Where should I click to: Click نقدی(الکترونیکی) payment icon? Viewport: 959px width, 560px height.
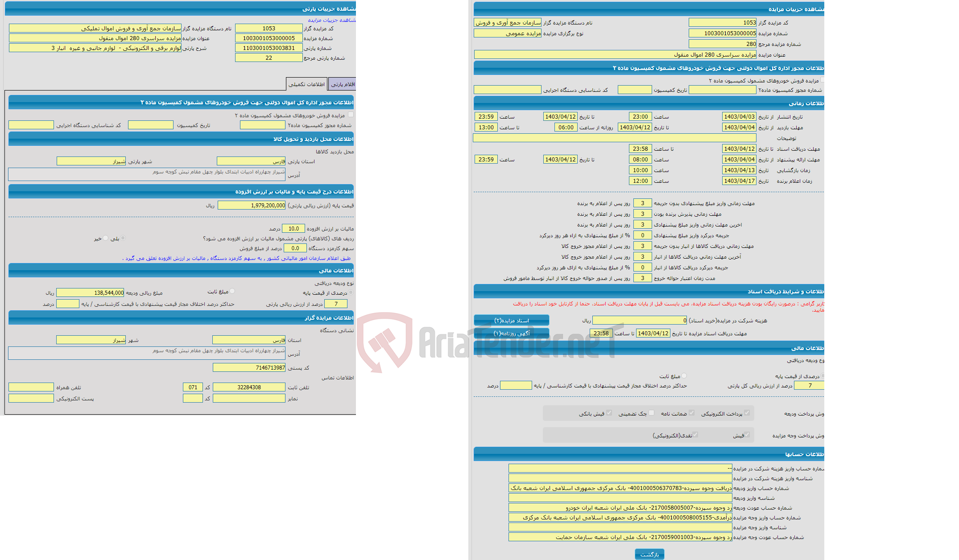[x=694, y=435]
